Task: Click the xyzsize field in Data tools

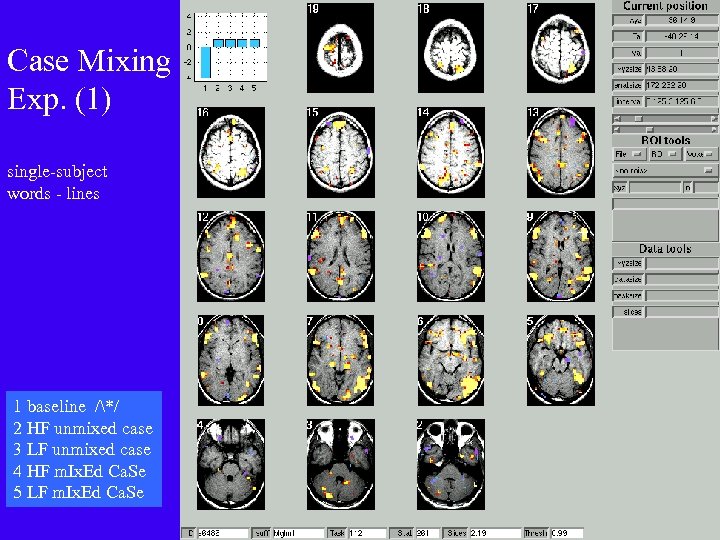Action: tap(681, 263)
